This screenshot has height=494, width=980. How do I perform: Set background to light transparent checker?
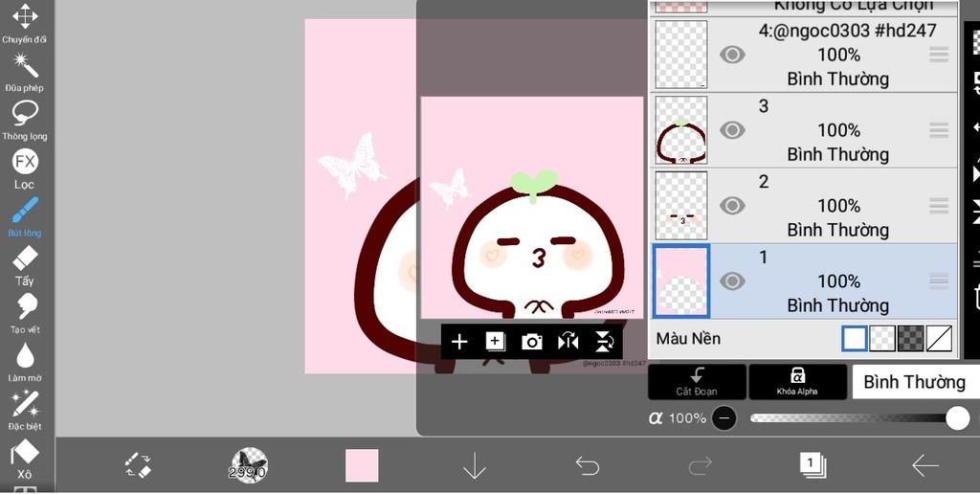pyautogui.click(x=882, y=338)
